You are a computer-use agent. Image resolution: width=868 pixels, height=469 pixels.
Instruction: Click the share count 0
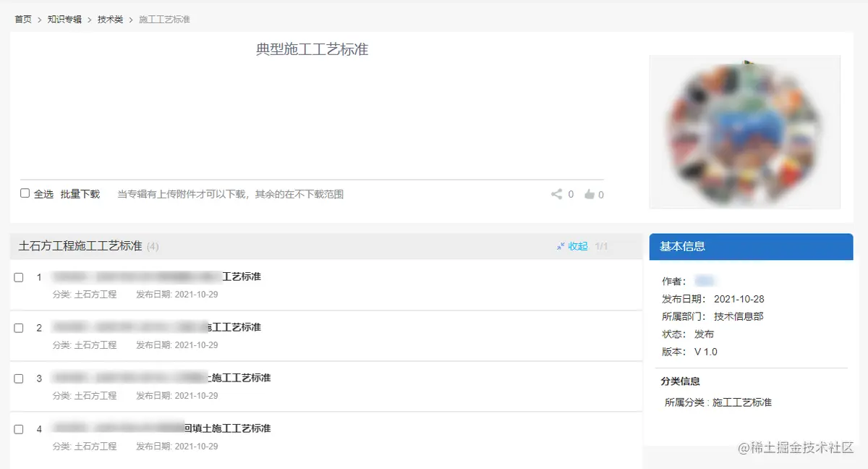point(571,194)
